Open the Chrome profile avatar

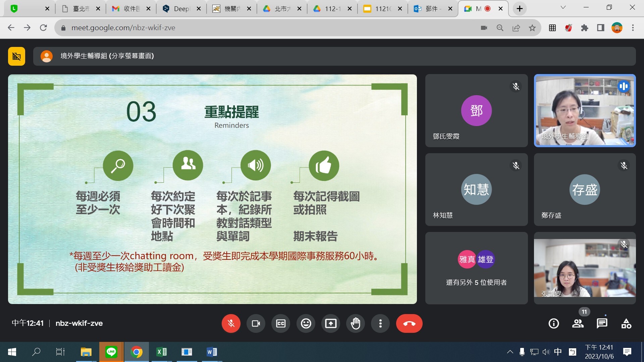(617, 28)
